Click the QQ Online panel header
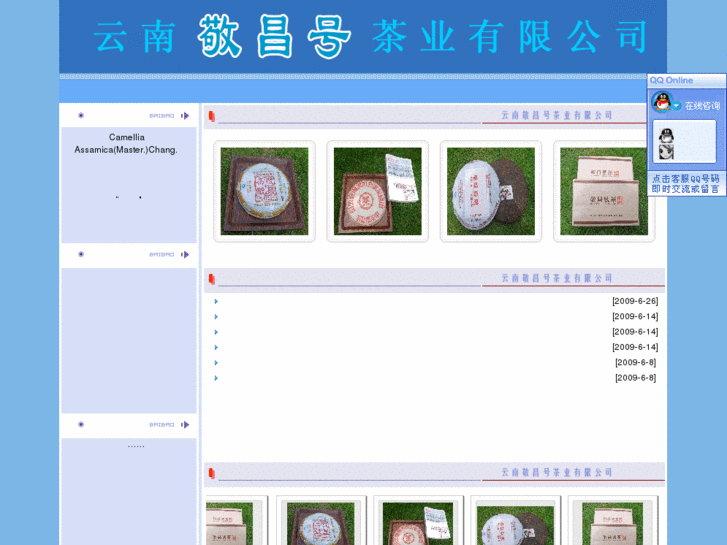 point(686,80)
